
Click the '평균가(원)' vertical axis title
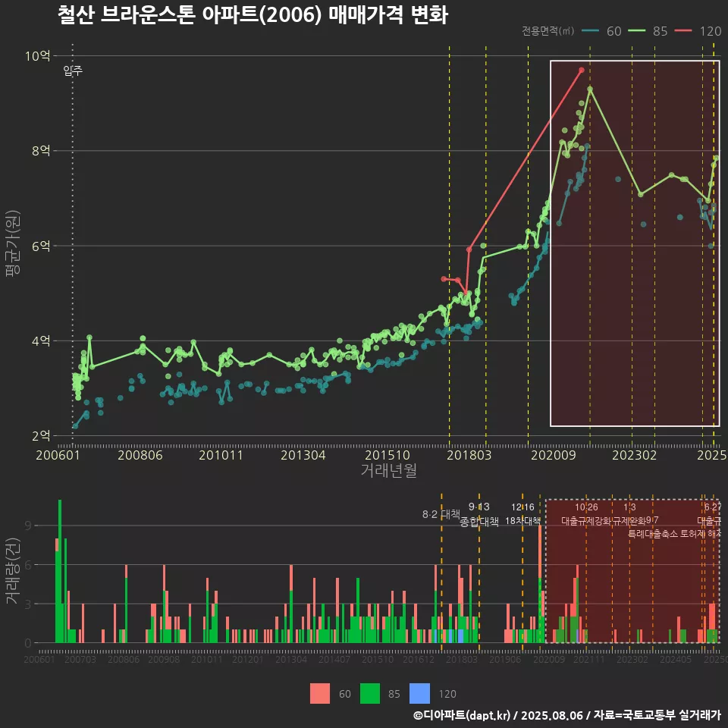click(13, 243)
